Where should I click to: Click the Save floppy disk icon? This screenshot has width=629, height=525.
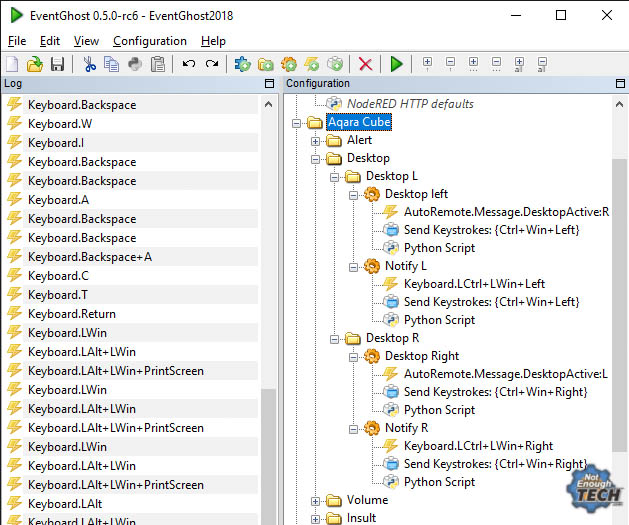coord(57,64)
